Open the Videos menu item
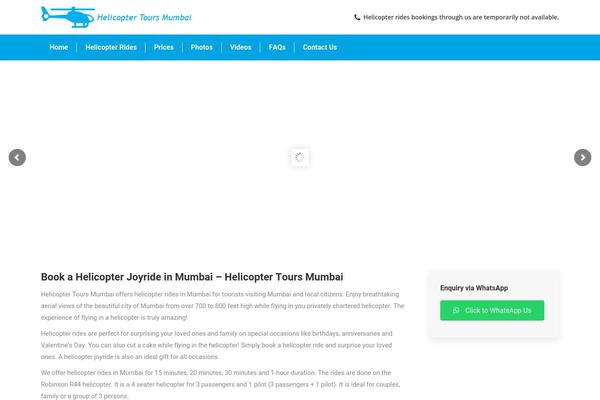Screen dimensions: 600x400 pyautogui.click(x=241, y=47)
